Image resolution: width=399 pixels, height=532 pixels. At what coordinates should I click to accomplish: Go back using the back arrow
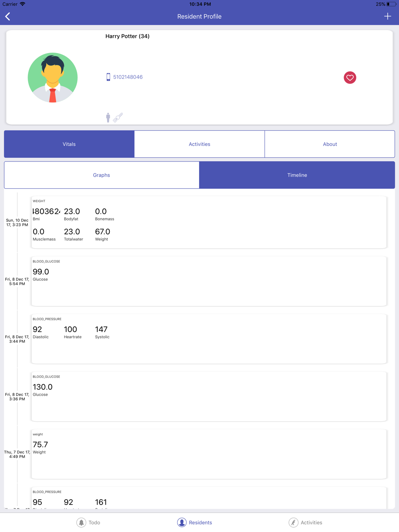click(x=8, y=16)
